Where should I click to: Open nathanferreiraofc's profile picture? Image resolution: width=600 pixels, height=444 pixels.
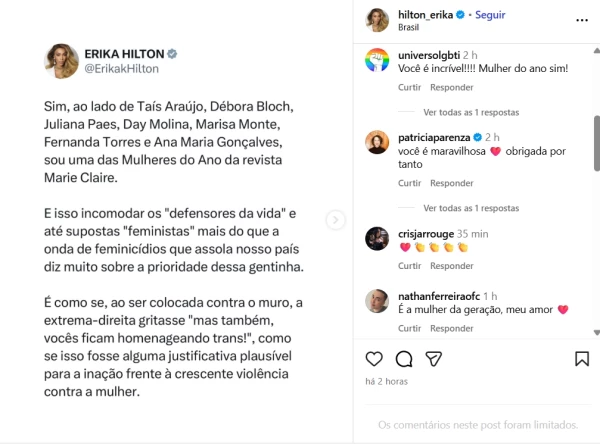(x=377, y=299)
